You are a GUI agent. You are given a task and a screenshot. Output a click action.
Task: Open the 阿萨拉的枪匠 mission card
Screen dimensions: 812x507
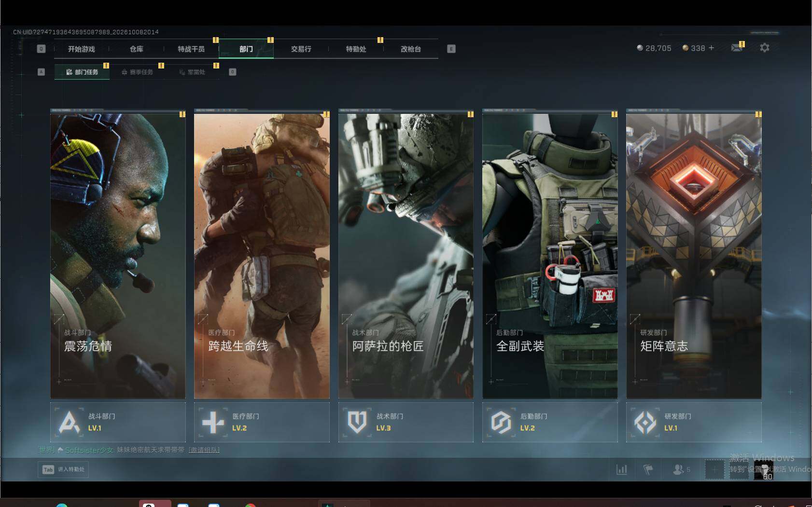coord(406,256)
